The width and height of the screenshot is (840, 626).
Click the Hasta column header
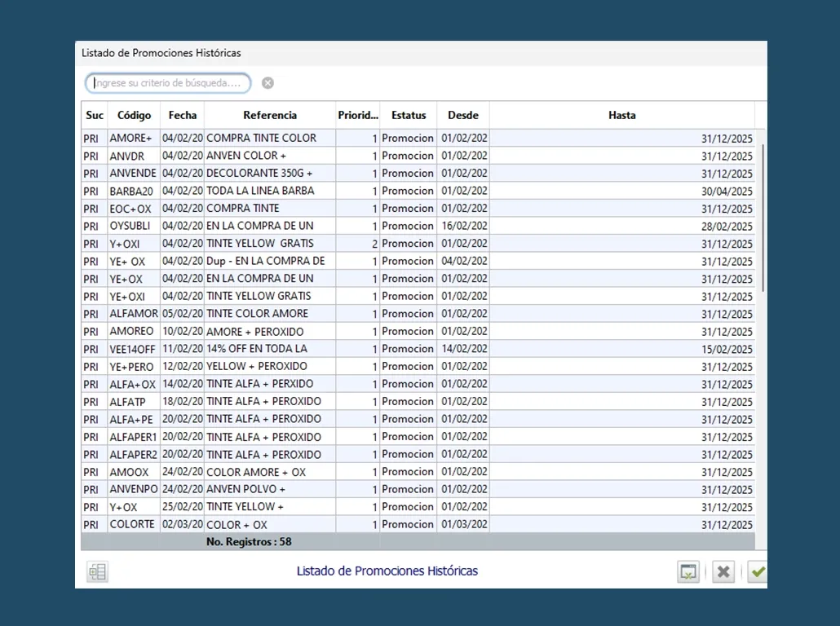coord(621,116)
